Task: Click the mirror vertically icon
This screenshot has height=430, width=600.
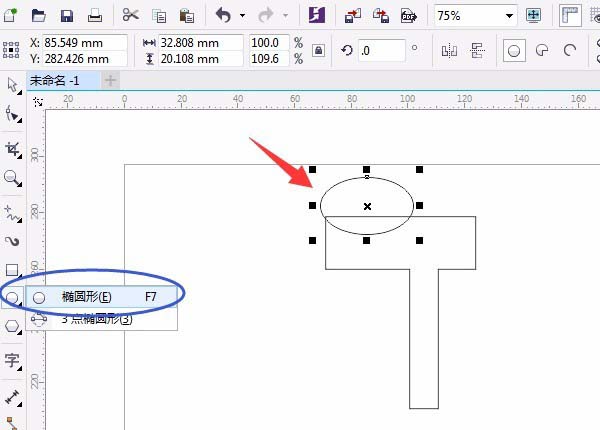Action: [x=477, y=50]
